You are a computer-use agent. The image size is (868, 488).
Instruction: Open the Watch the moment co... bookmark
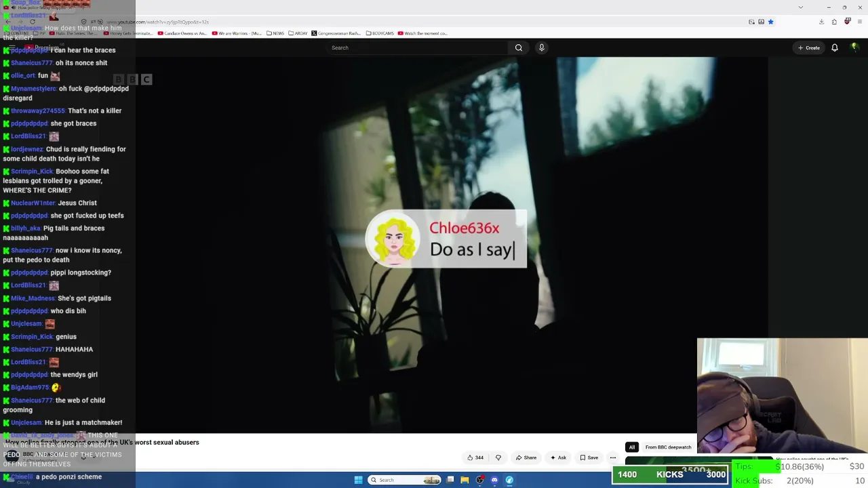coord(422,33)
